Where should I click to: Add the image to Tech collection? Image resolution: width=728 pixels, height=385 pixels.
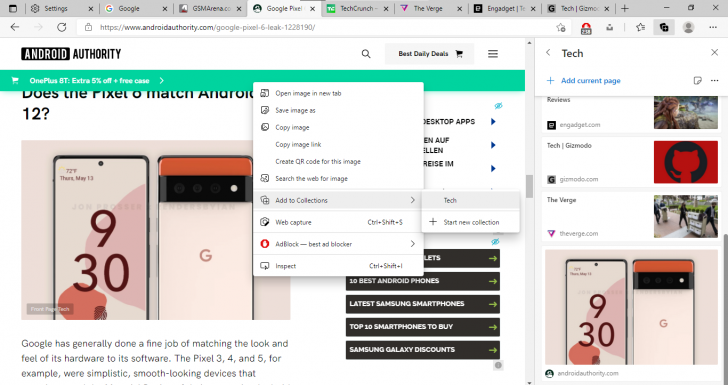tap(470, 200)
